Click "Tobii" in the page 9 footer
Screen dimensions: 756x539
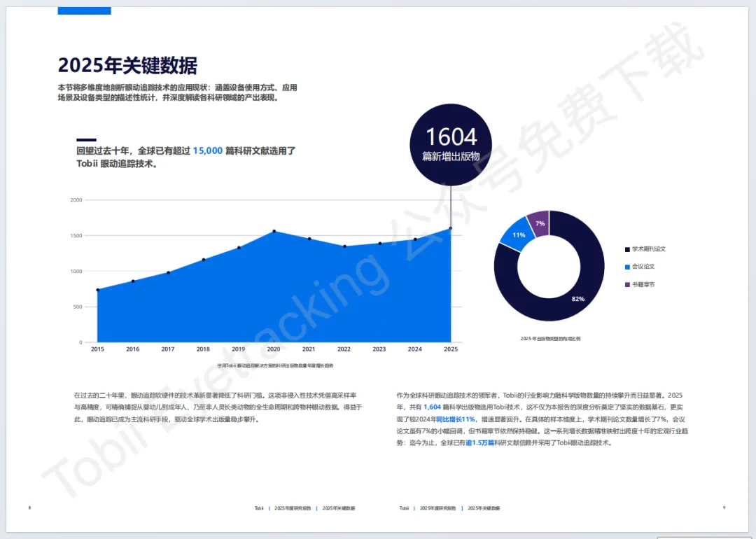tap(404, 508)
